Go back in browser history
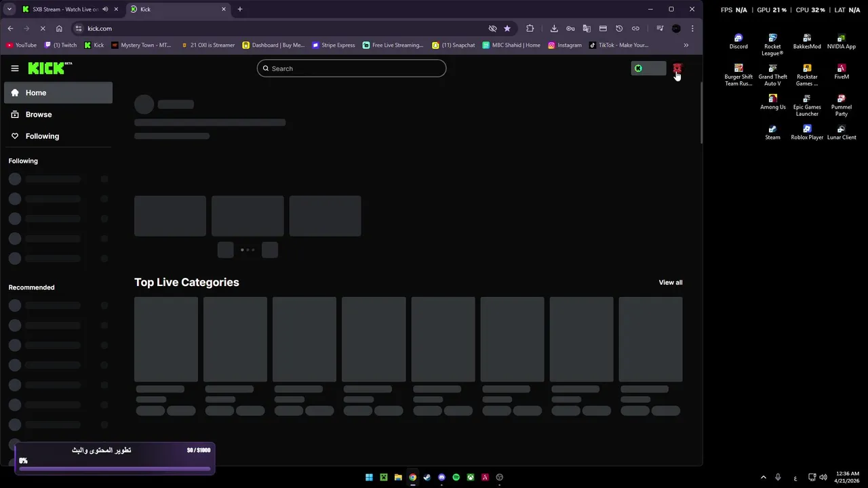868x488 pixels. (x=10, y=28)
